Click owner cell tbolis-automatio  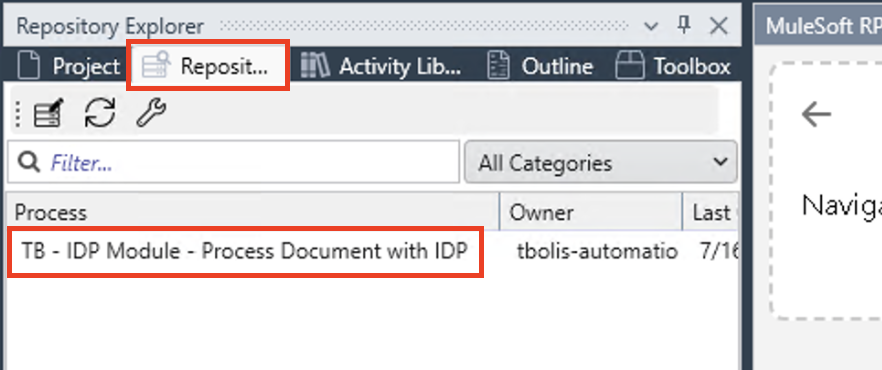(x=597, y=251)
